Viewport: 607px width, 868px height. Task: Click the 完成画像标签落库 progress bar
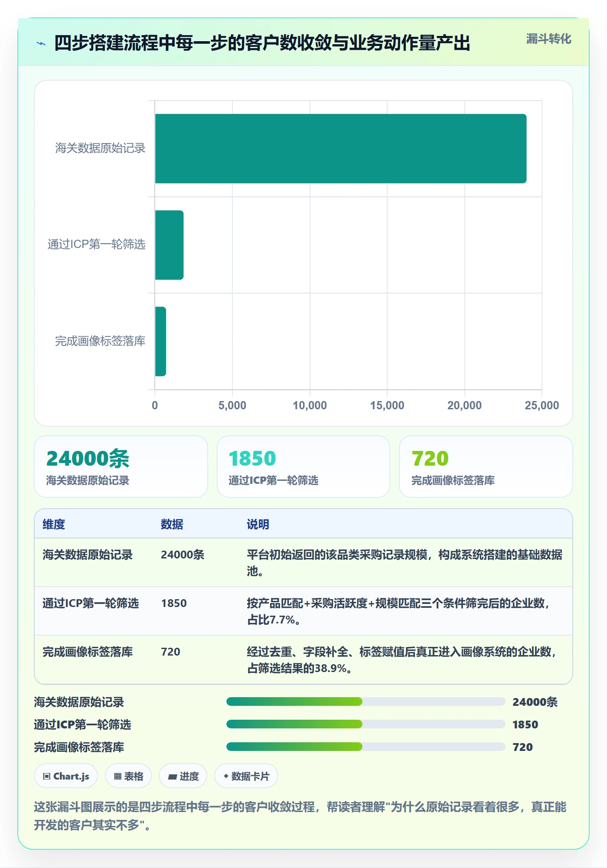[x=366, y=747]
